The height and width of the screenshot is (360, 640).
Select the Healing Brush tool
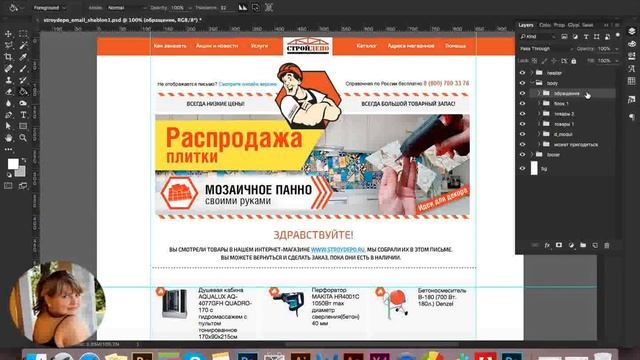(x=8, y=69)
